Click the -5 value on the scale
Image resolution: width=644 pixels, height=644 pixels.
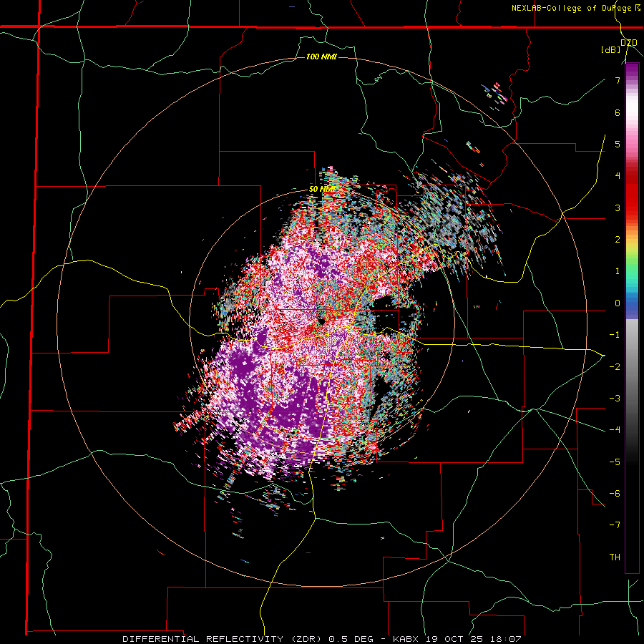[x=615, y=462]
